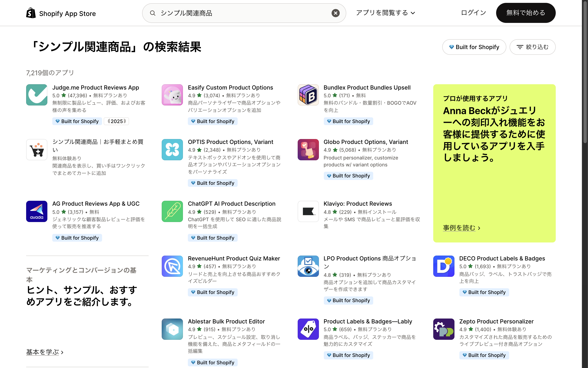
Task: Open the 絞り込む filter options
Action: click(532, 47)
